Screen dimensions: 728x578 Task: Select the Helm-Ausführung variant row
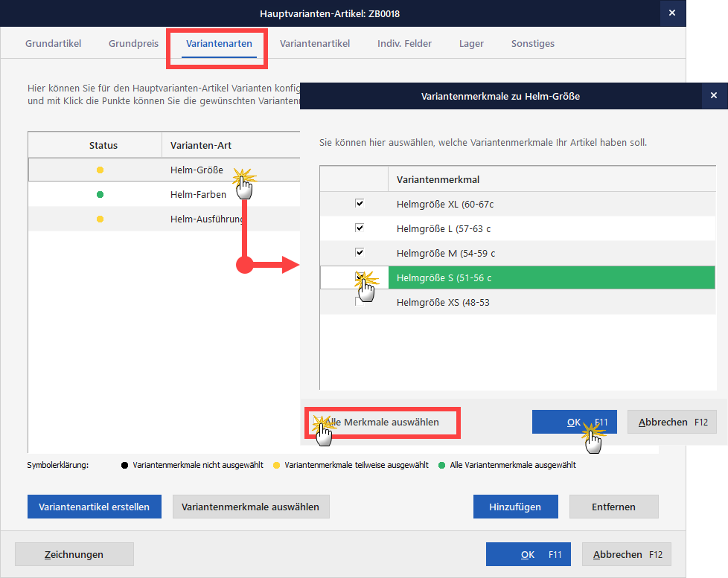[164, 219]
